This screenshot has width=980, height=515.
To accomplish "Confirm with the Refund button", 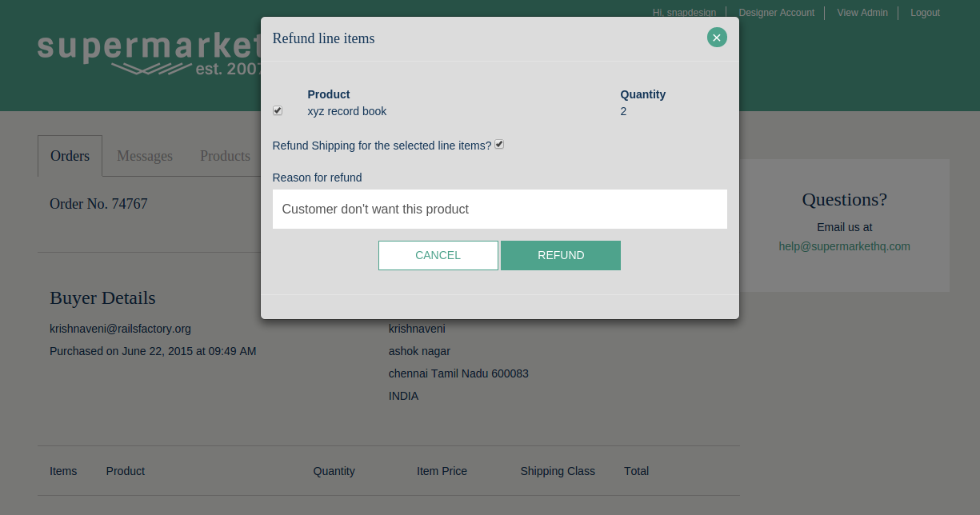I will coord(560,255).
